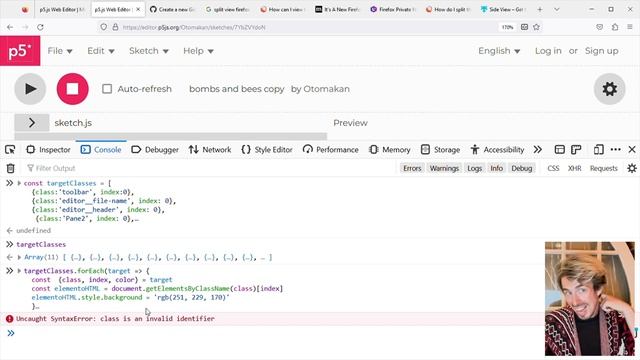Show more devtools tabs chevron
The image size is (640, 360).
tap(538, 150)
